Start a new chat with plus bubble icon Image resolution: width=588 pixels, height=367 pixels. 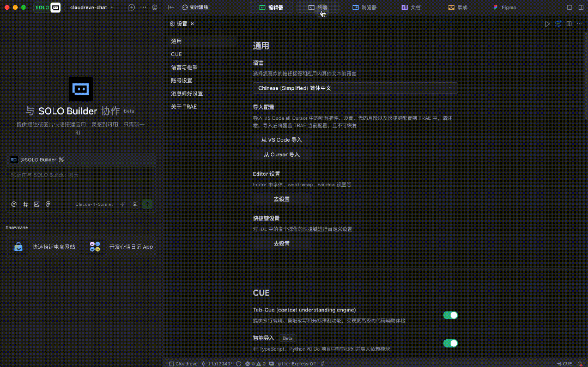132,8
